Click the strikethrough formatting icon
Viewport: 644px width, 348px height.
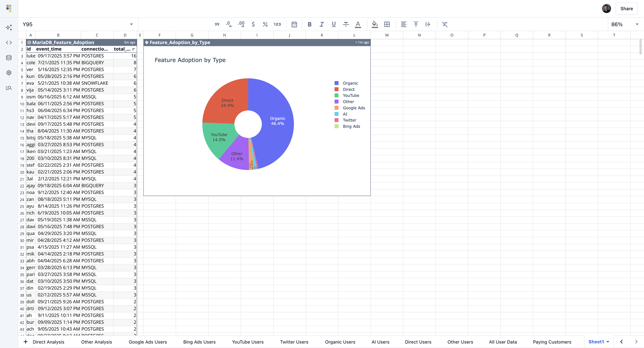click(346, 24)
